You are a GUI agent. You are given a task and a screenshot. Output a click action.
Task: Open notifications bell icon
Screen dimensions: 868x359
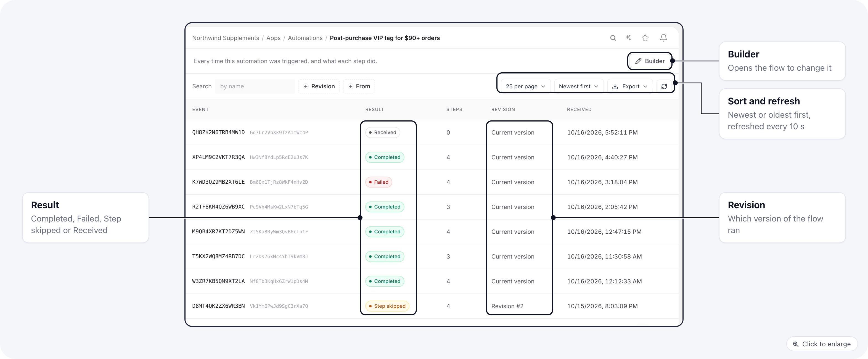point(663,38)
